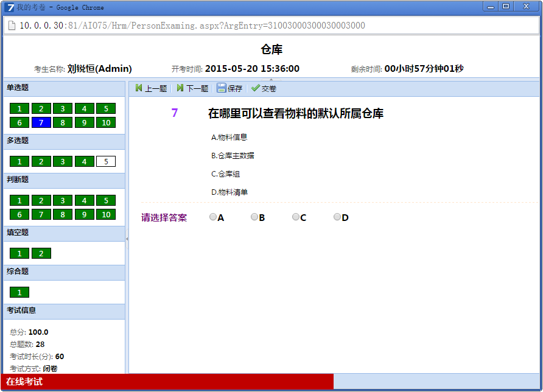Open true/false (判断题) question 9
This screenshot has height=392, width=543.
[x=84, y=214]
